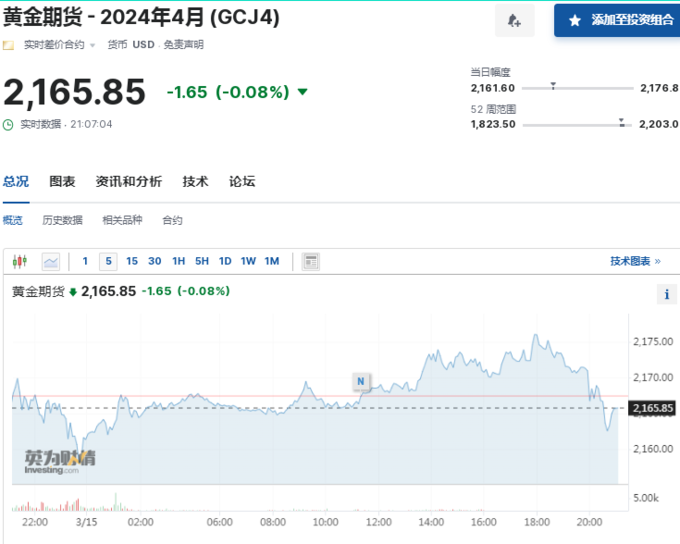Screen dimensions: 680x544
Task: Select the 5 minute interval
Action: click(x=108, y=261)
